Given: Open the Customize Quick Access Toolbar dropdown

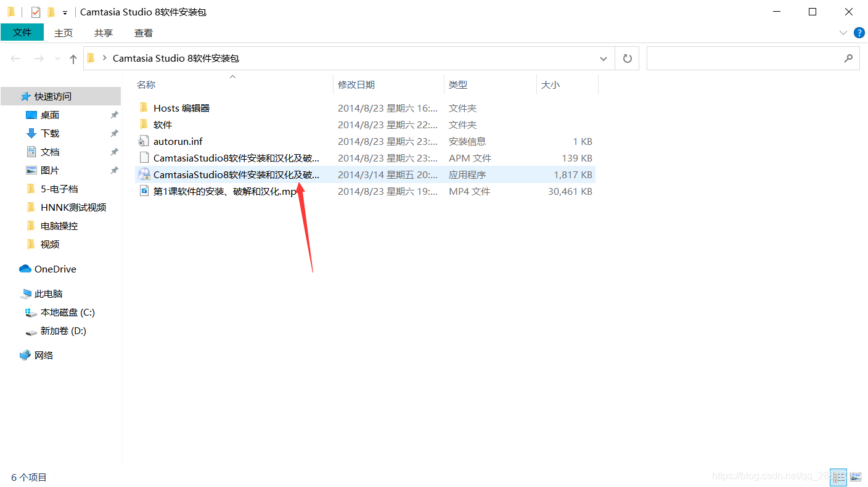Looking at the screenshot, I should (x=65, y=13).
